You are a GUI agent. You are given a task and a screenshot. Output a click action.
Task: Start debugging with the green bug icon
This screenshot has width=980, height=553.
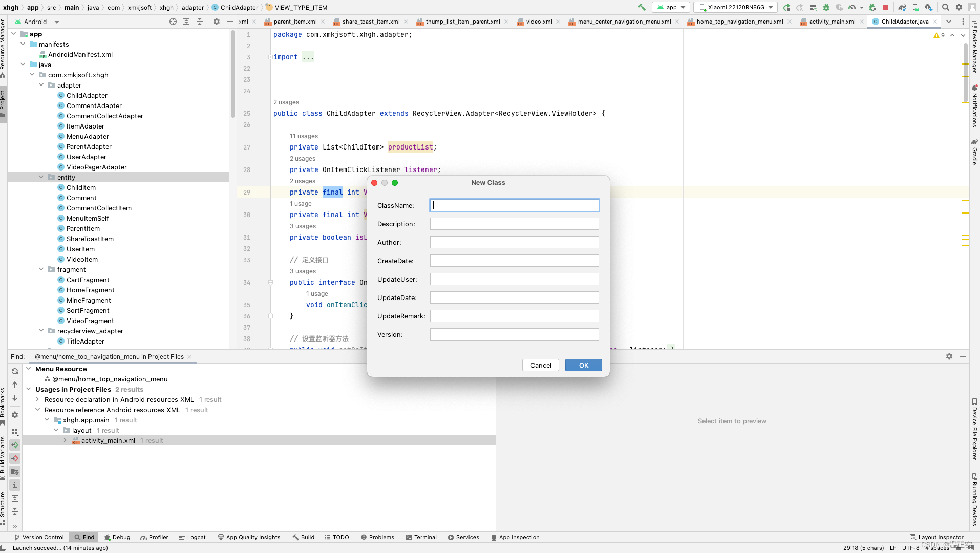[826, 7]
